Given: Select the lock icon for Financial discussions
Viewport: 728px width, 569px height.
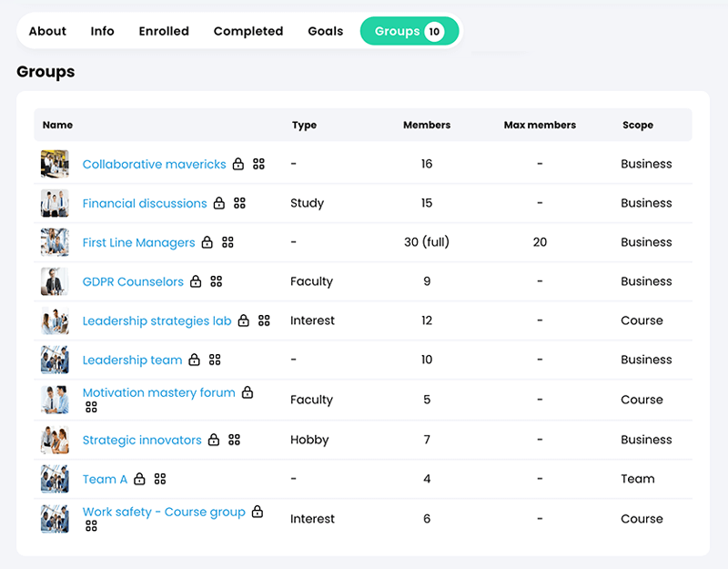Looking at the screenshot, I should coord(218,203).
